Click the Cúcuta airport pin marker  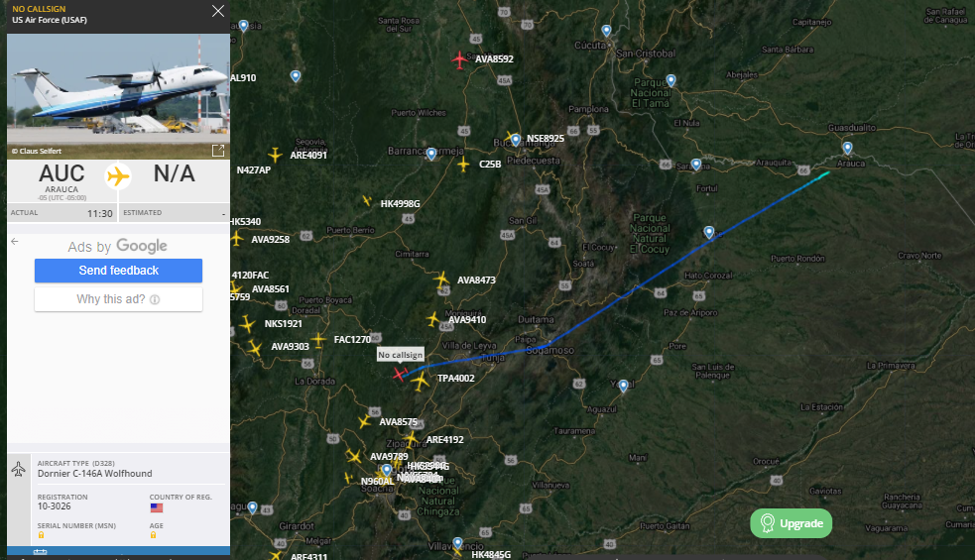click(x=606, y=31)
